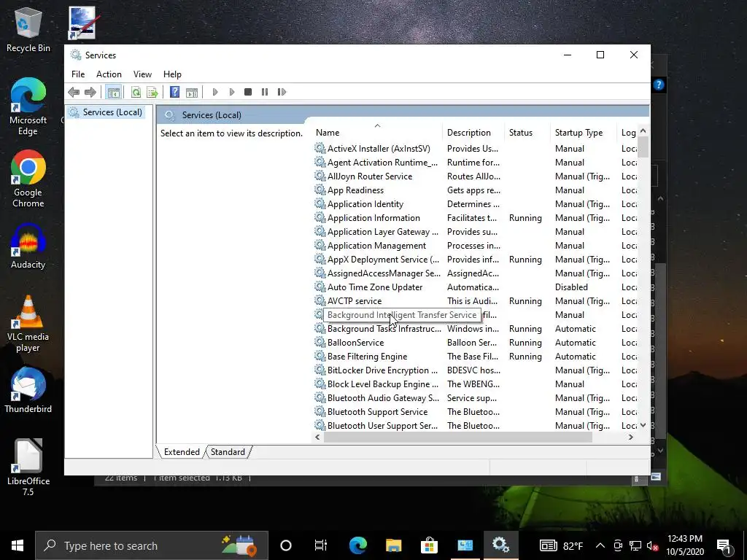This screenshot has width=747, height=560.
Task: Click the gear icon beside AppX Deployment Service
Action: tap(320, 259)
